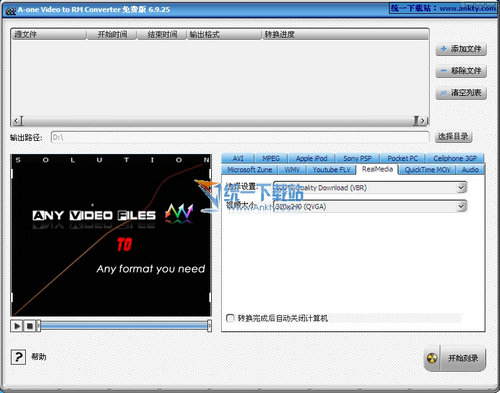Click the Start Time (开始时间) column header

[x=112, y=35]
